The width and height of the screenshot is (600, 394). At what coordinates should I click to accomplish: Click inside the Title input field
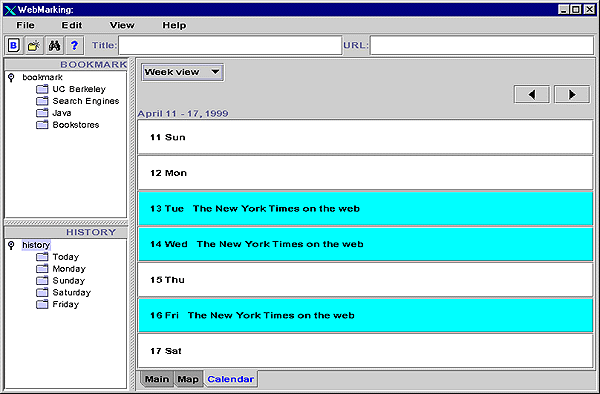tap(230, 46)
